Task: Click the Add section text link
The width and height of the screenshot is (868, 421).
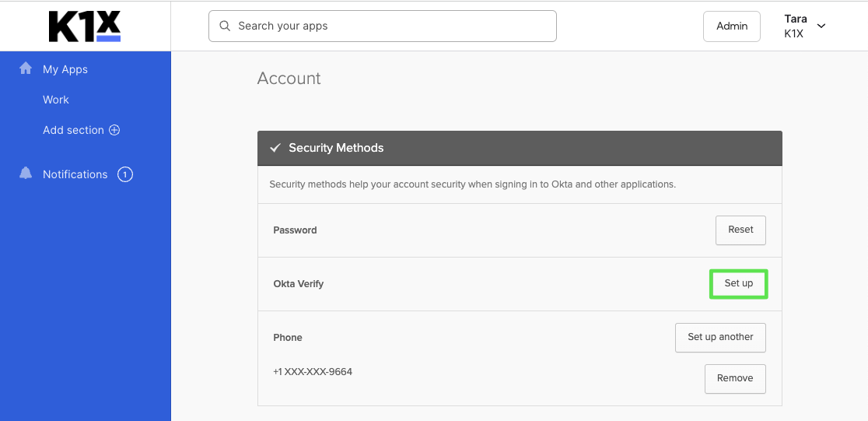Action: (x=73, y=130)
